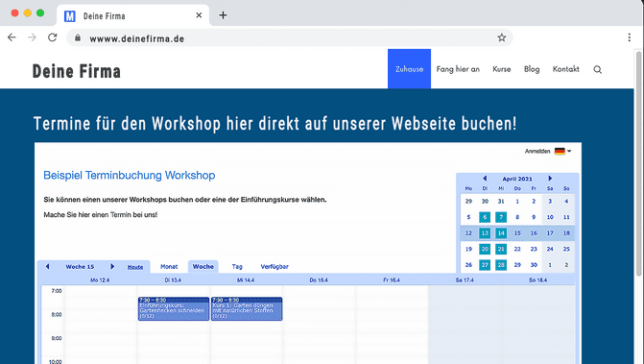Switch to the Monat view tab
This screenshot has height=364, width=644.
tap(169, 267)
